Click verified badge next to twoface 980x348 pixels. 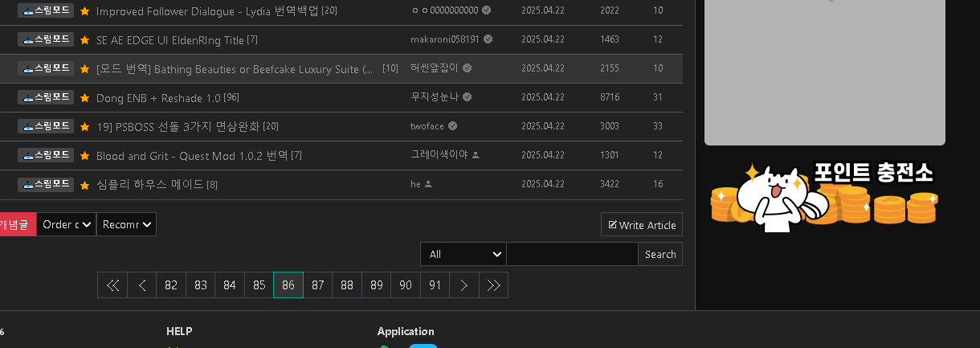click(452, 126)
